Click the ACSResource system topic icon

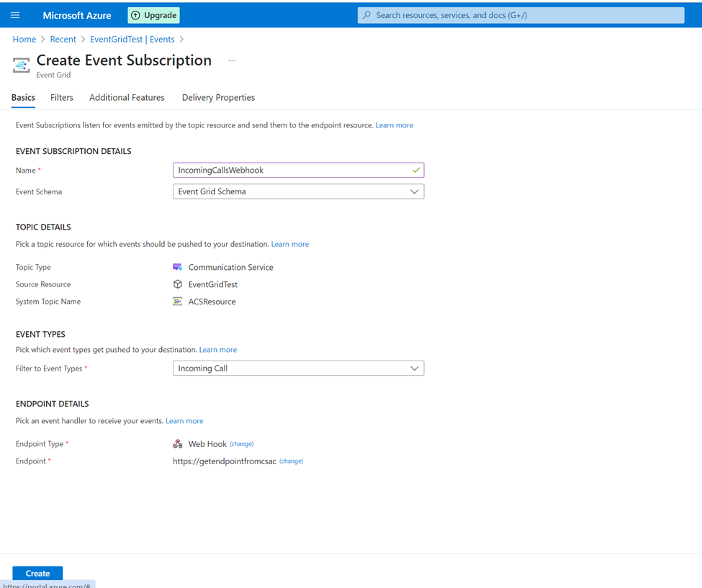point(178,302)
